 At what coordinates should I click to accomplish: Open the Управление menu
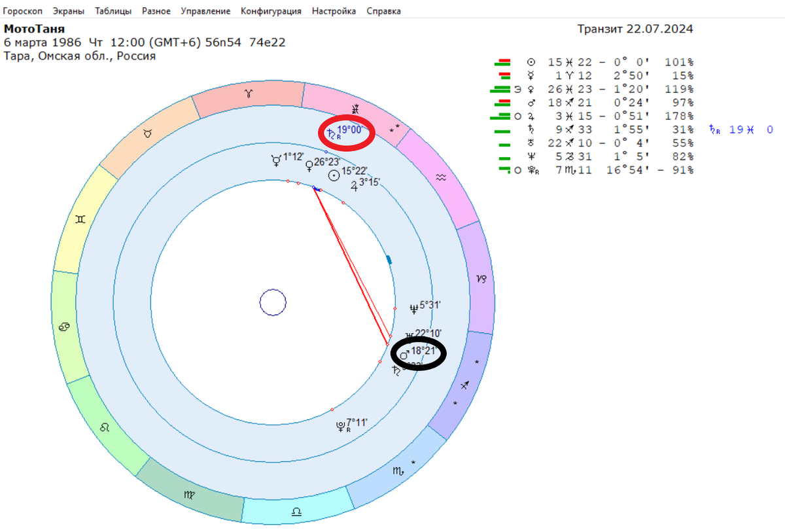point(205,11)
